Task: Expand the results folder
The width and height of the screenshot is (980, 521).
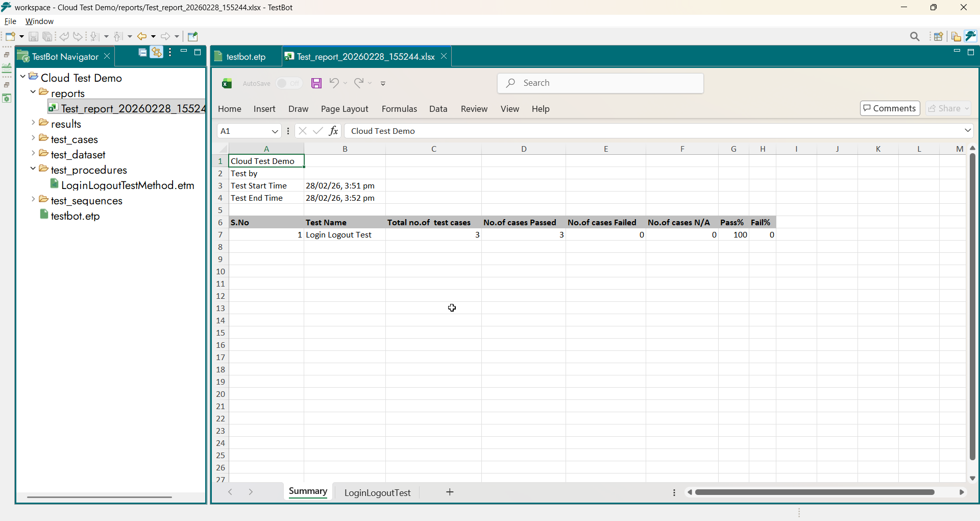Action: tap(33, 123)
